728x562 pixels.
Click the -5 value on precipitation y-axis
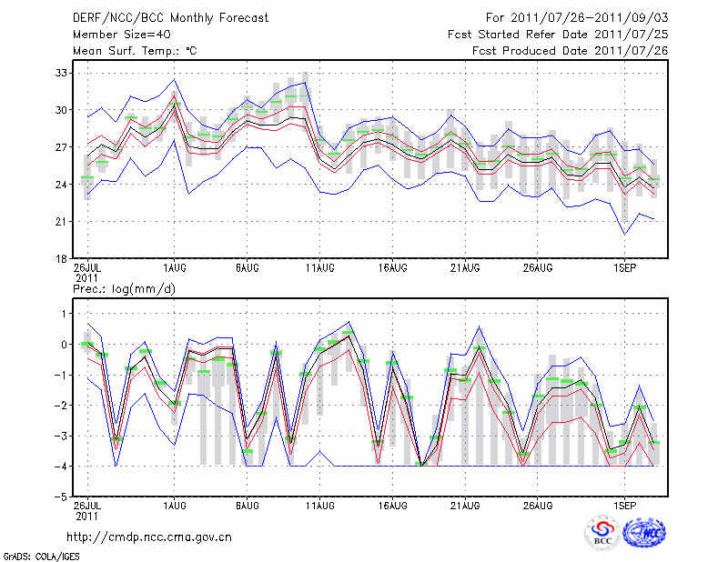click(x=62, y=497)
